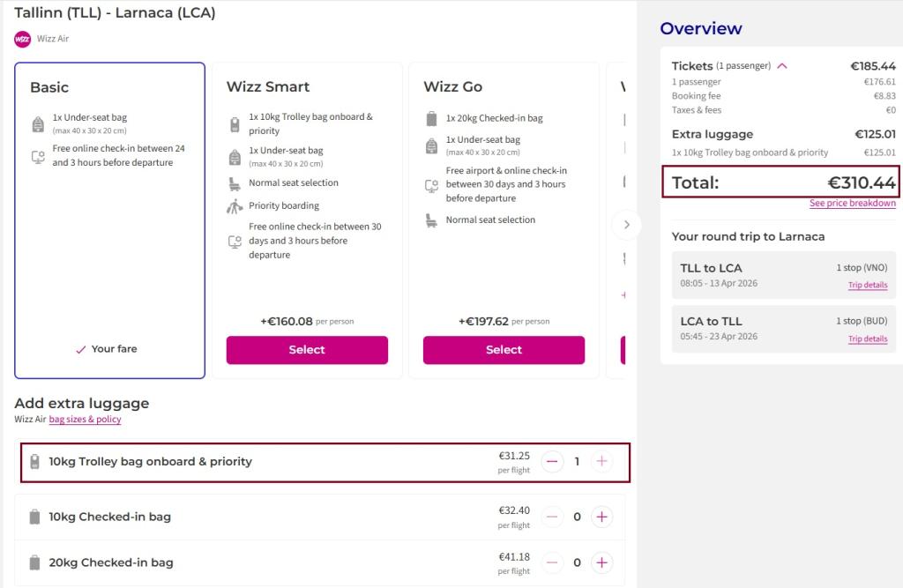This screenshot has width=903, height=588.
Task: Open the See price breakdown link
Action: pyautogui.click(x=852, y=204)
